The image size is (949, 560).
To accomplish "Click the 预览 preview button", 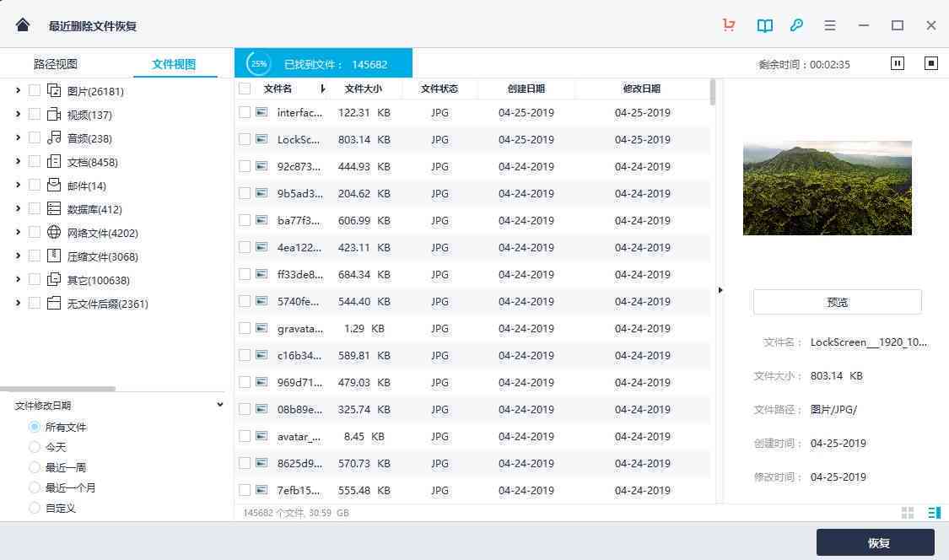I will pyautogui.click(x=838, y=301).
